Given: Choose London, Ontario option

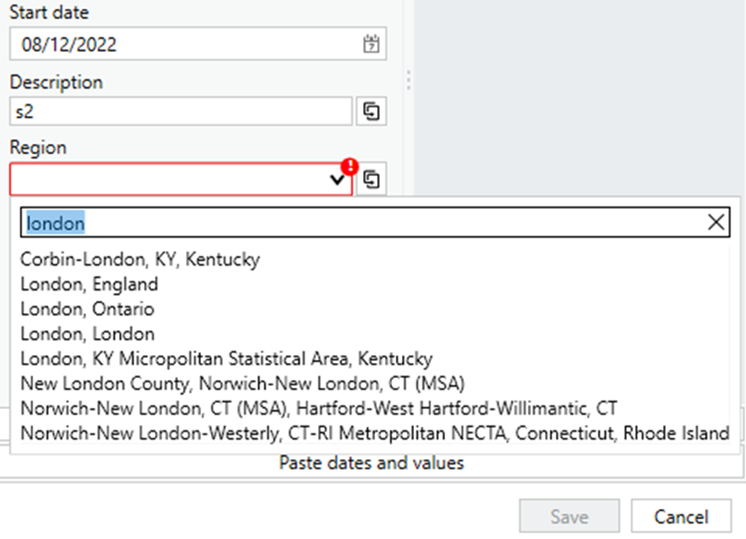Looking at the screenshot, I should (374, 309).
